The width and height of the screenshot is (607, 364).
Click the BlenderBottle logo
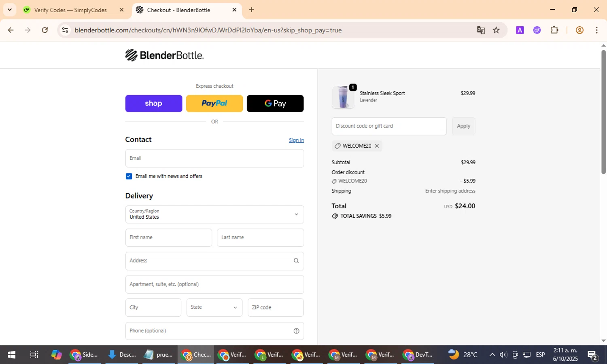pyautogui.click(x=164, y=55)
